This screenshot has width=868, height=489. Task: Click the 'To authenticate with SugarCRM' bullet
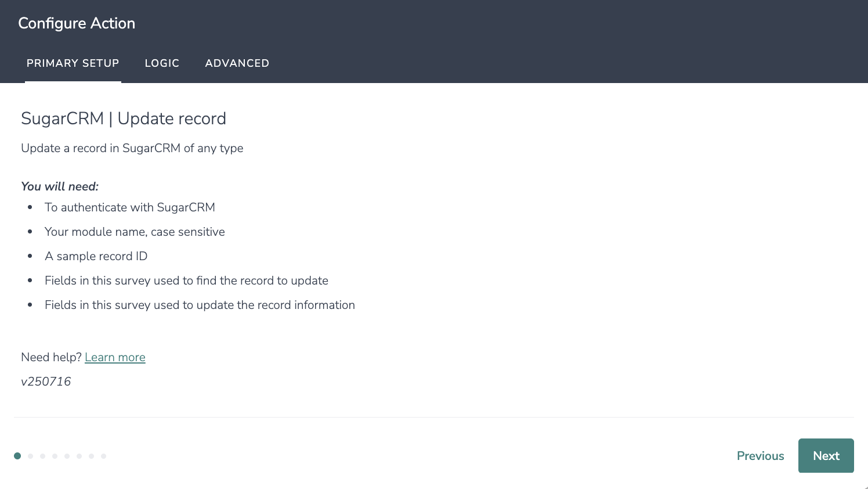(130, 207)
